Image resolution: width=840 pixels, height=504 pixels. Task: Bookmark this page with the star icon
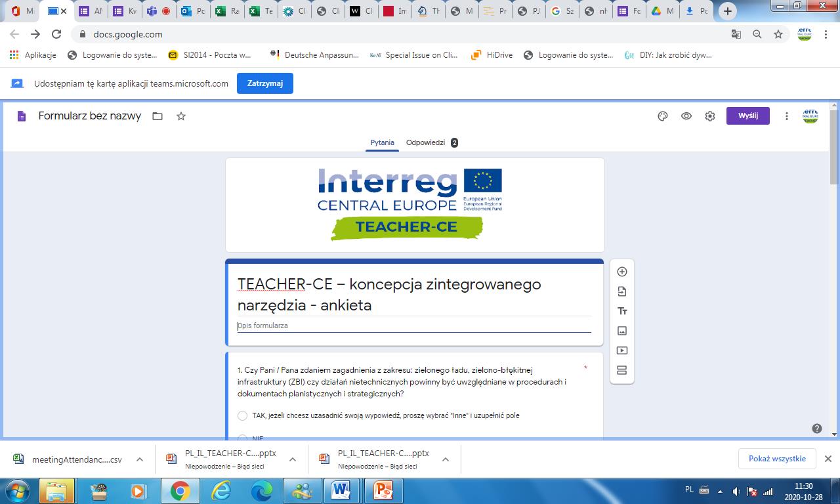tap(778, 34)
